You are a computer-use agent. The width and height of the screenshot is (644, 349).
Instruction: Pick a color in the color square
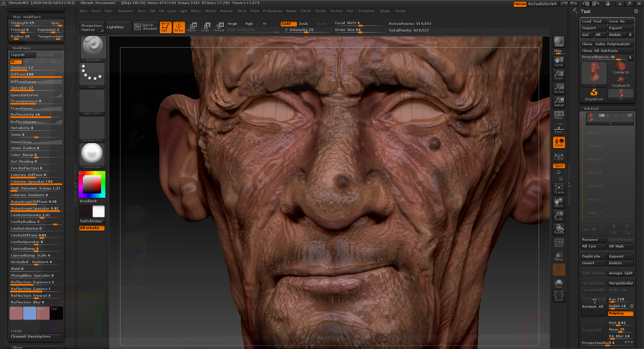point(92,184)
